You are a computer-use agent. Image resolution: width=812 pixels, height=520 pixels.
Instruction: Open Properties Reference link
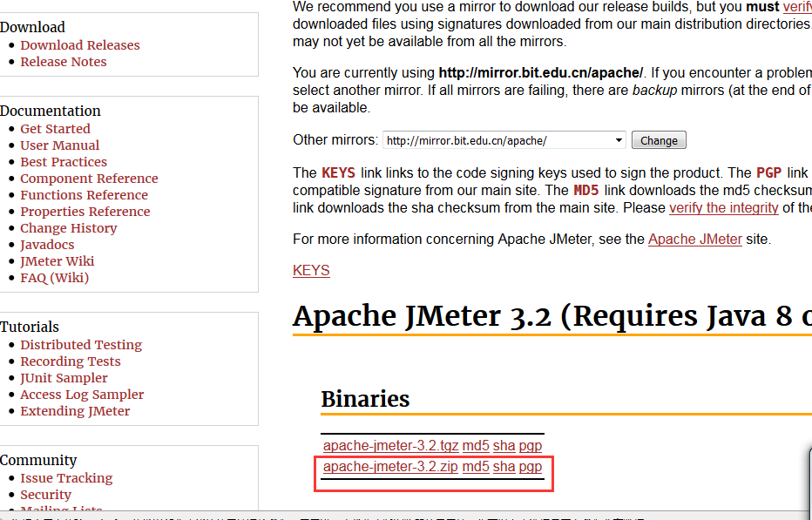point(85,212)
